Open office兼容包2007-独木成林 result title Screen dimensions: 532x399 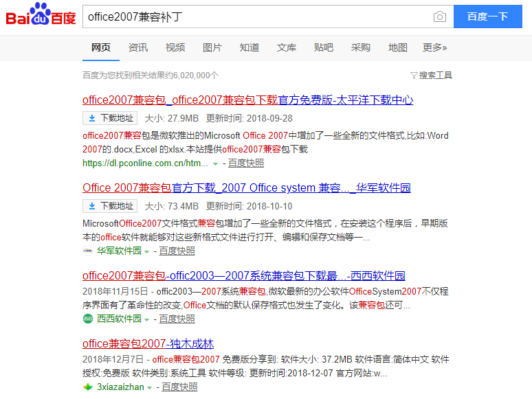point(148,344)
